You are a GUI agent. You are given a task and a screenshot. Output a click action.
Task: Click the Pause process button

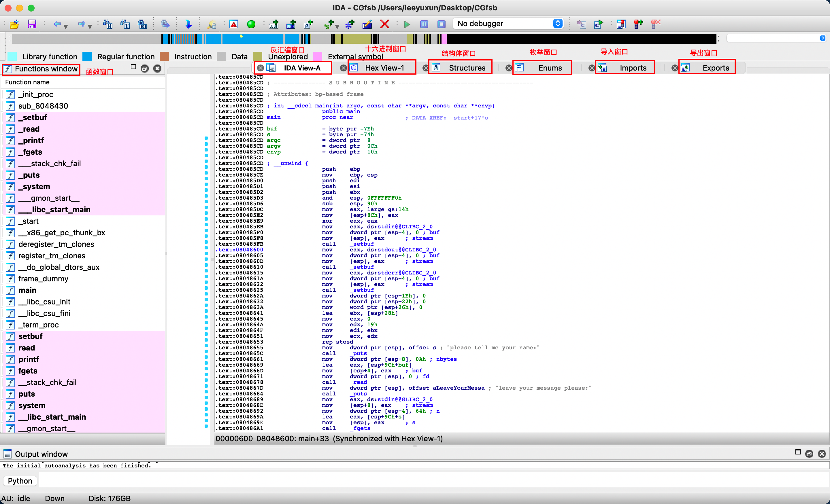click(424, 24)
